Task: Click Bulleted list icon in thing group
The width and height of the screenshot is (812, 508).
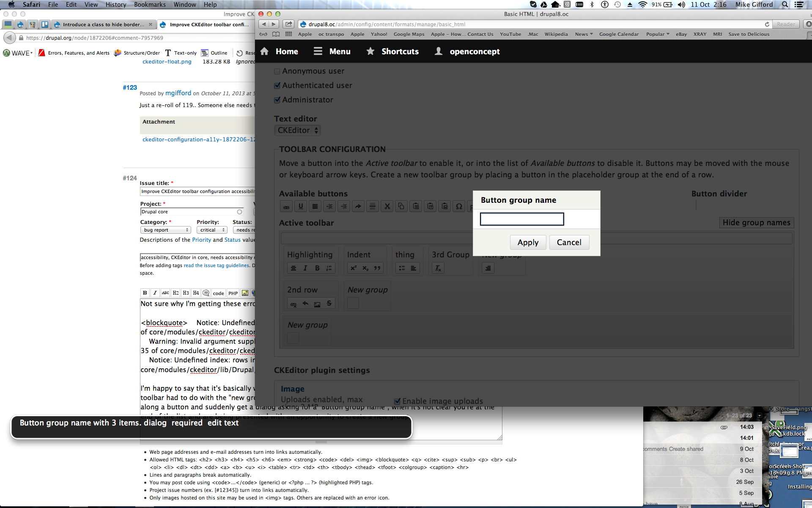Action: tap(402, 268)
